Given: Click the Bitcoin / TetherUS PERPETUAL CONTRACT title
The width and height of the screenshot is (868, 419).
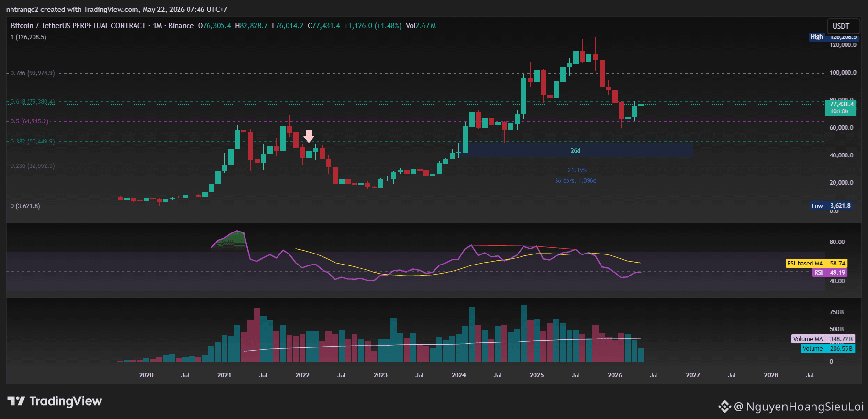Looking at the screenshot, I should [78, 26].
